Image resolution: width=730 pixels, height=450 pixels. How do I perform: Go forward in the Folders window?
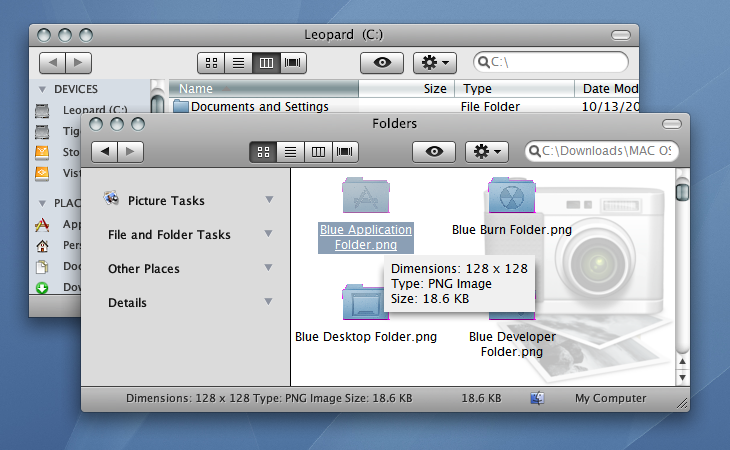(x=131, y=152)
